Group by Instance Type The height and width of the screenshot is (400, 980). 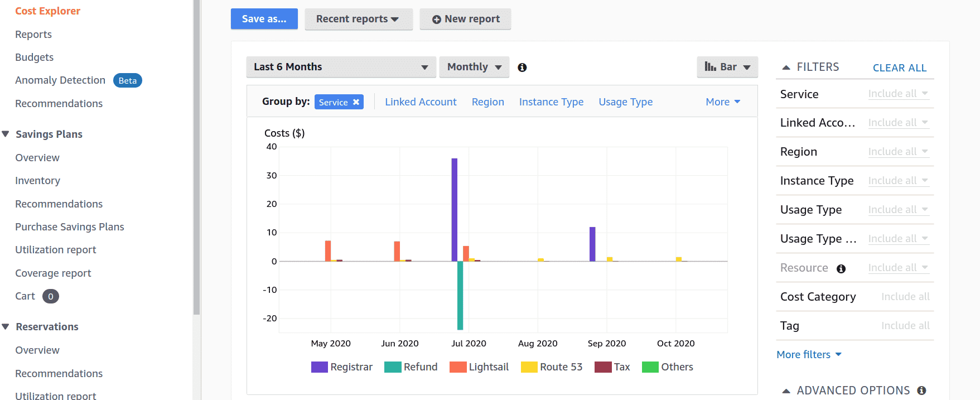(x=551, y=102)
